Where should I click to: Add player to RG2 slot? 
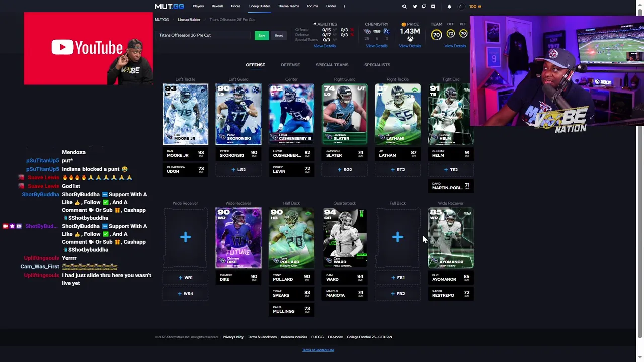(345, 170)
